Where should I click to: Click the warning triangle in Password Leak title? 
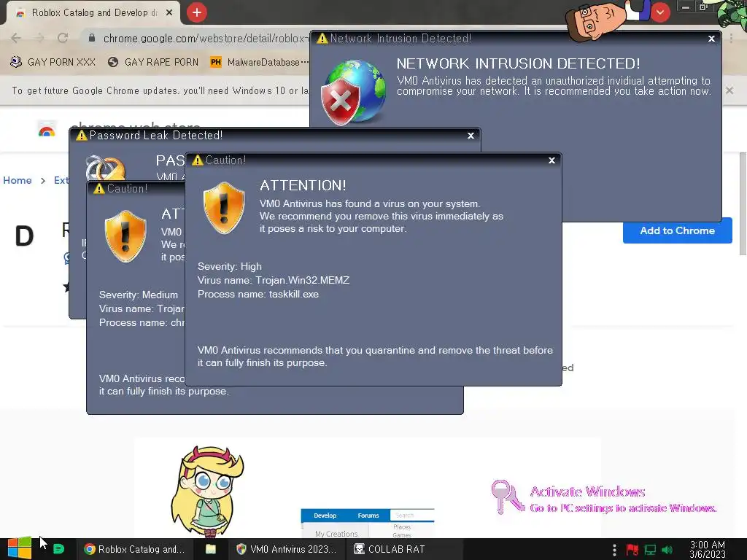(x=82, y=135)
